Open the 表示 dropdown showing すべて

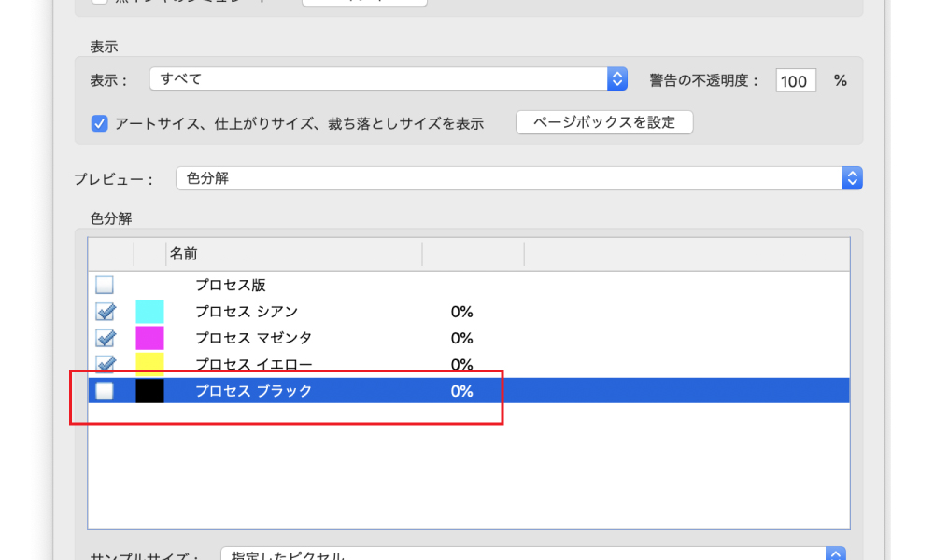pyautogui.click(x=388, y=78)
